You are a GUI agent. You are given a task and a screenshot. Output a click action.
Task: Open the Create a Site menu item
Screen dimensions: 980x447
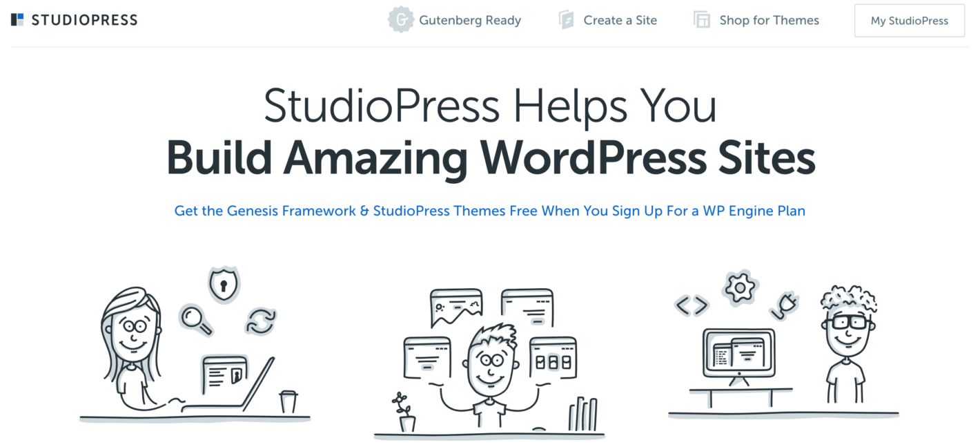click(620, 21)
